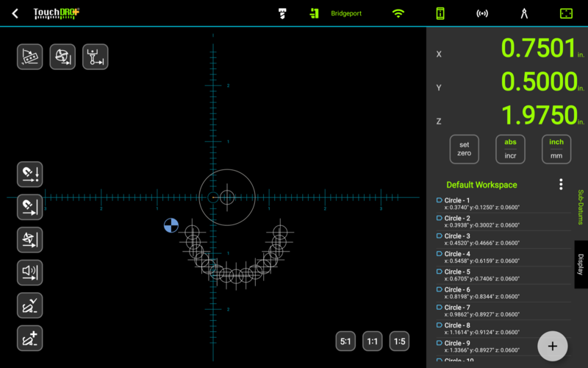Open the compass layout tool

524,13
